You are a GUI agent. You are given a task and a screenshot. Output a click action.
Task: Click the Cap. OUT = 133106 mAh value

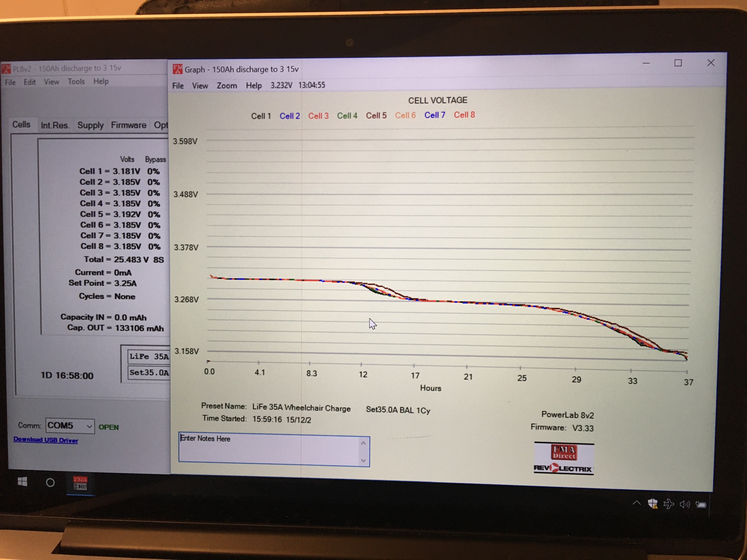click(115, 328)
